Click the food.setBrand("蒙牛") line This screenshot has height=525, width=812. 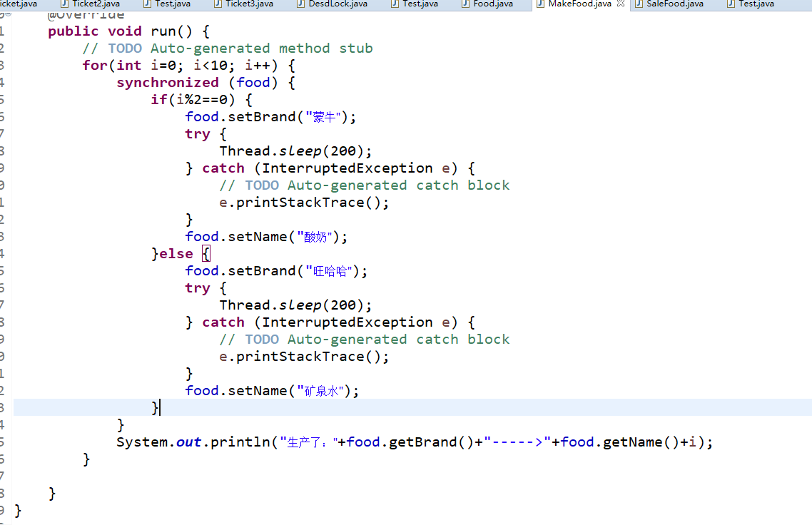tap(271, 117)
